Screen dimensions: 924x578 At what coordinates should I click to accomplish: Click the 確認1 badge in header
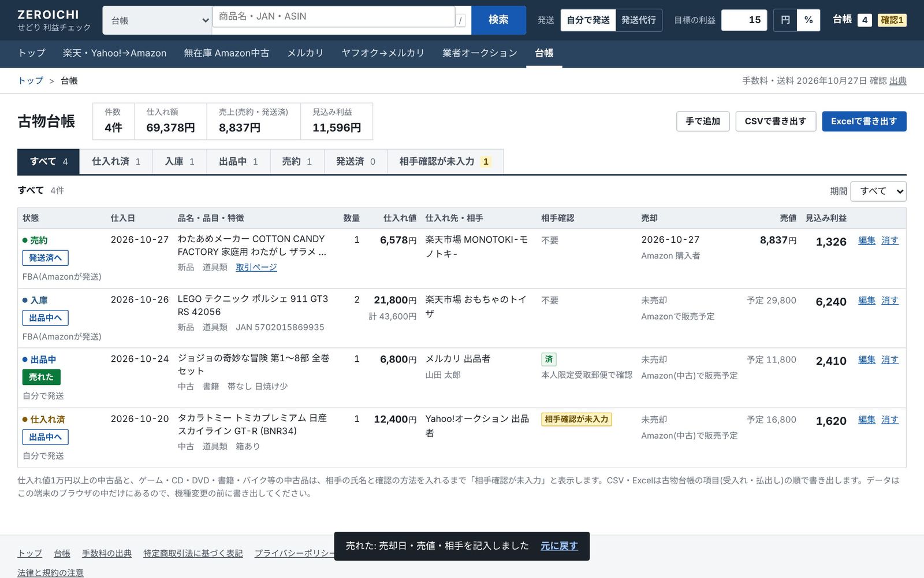click(x=892, y=20)
